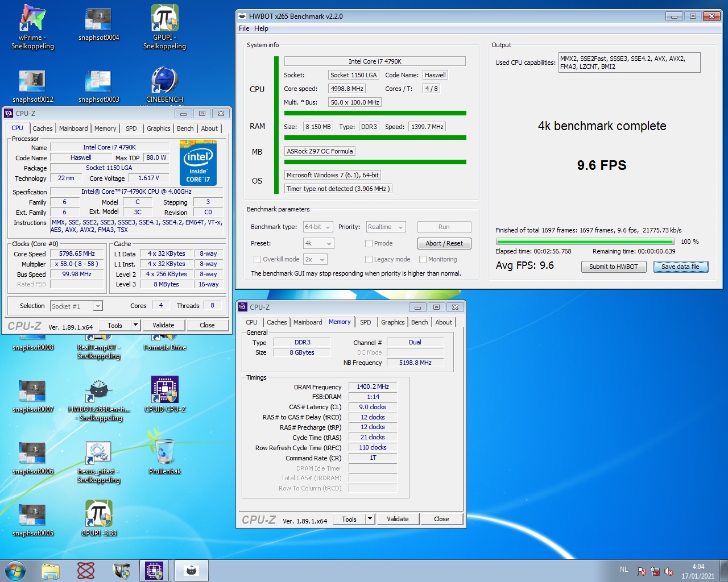Toggle the Overkill mode checkbox
The width and height of the screenshot is (728, 582).
coord(257,259)
